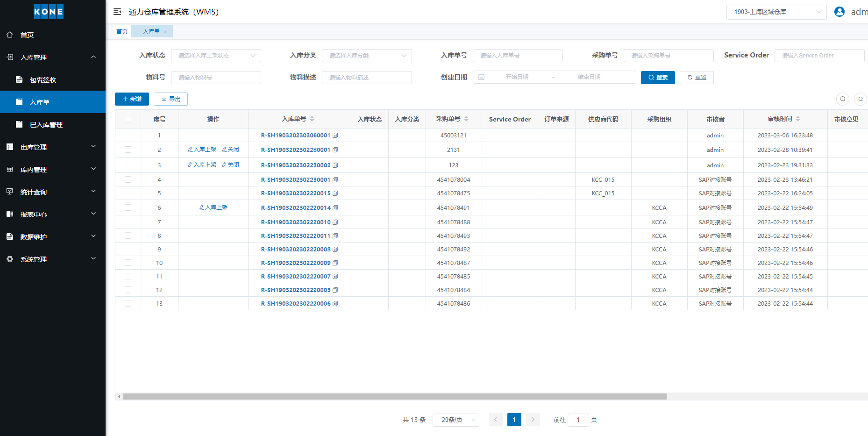
Task: Check the row 13 checkbox
Action: [x=128, y=303]
